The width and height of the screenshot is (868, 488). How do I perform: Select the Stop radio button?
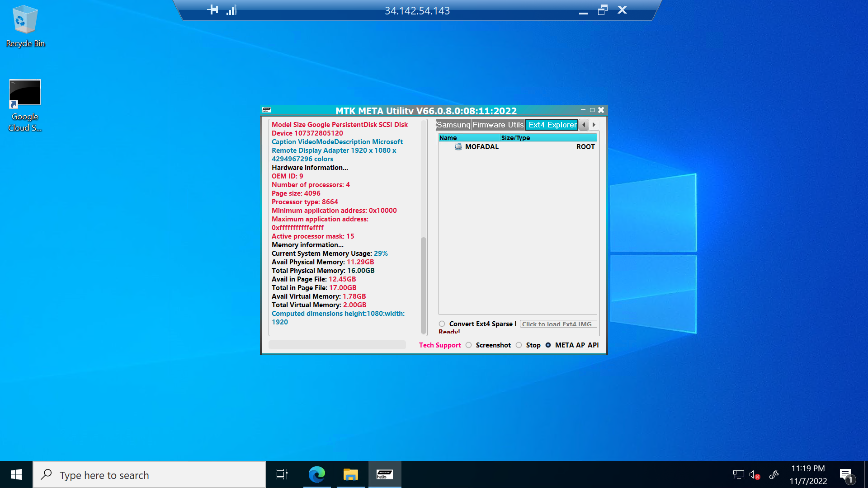[519, 345]
